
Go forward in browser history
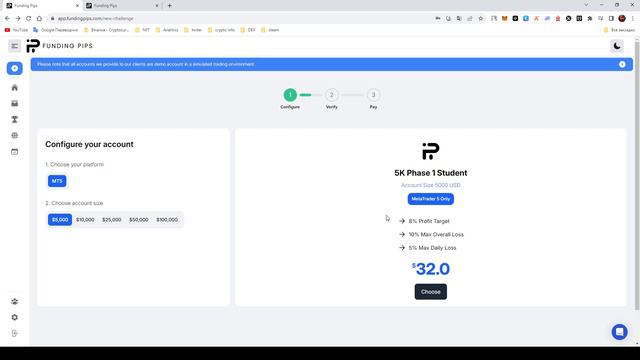coord(18,18)
